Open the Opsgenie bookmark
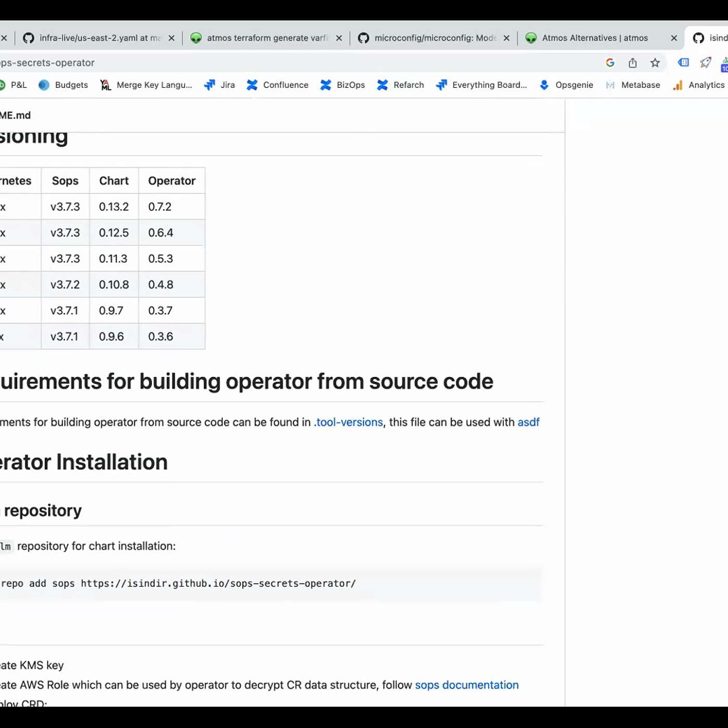The width and height of the screenshot is (728, 728). (566, 85)
